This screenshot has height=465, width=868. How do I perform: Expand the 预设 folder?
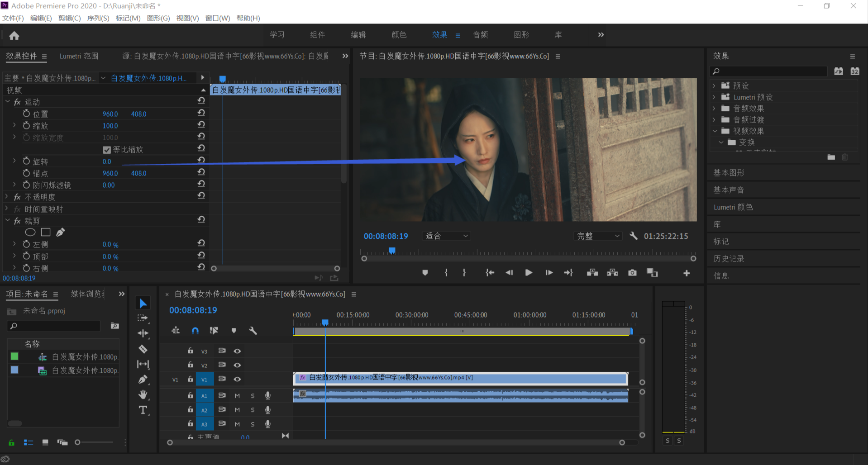(714, 85)
